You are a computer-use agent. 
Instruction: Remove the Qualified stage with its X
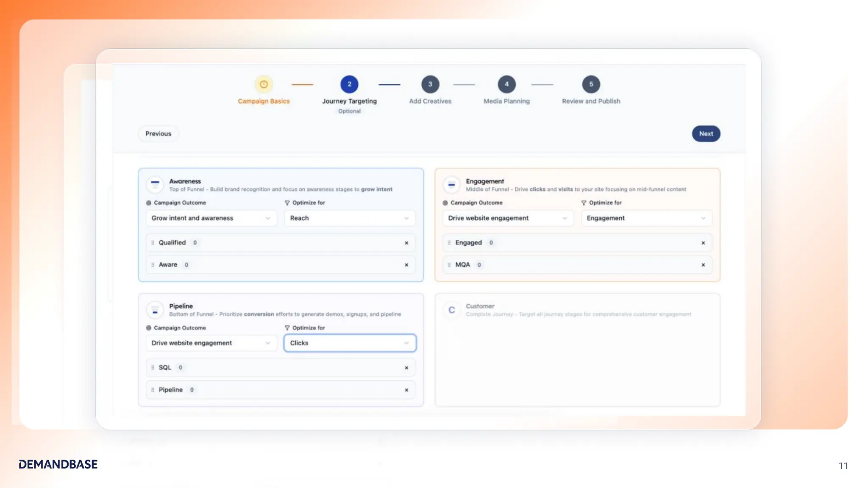(x=406, y=243)
